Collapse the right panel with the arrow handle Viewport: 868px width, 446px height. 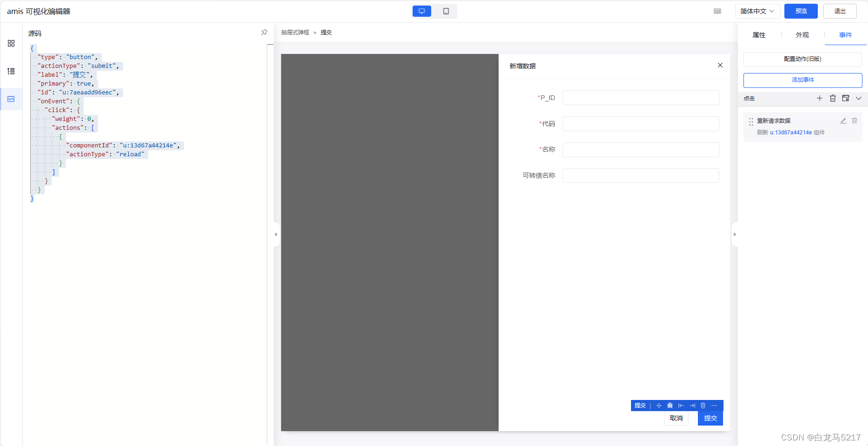pos(735,234)
